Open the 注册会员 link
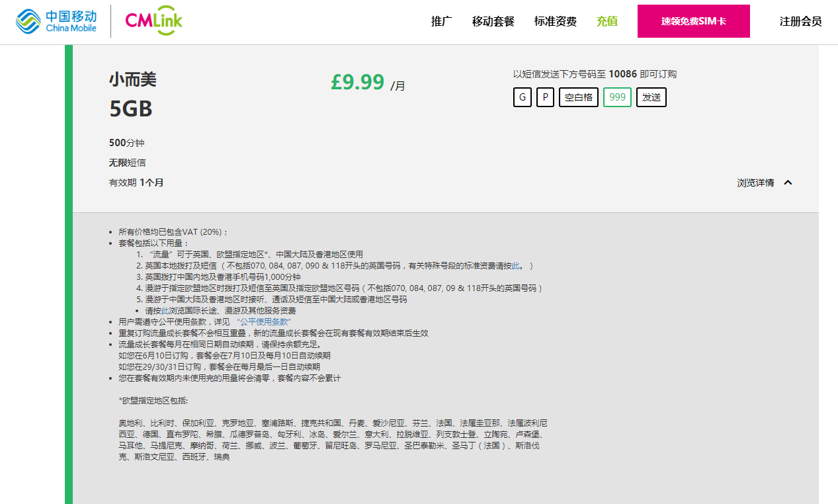The width and height of the screenshot is (838, 504). (801, 21)
